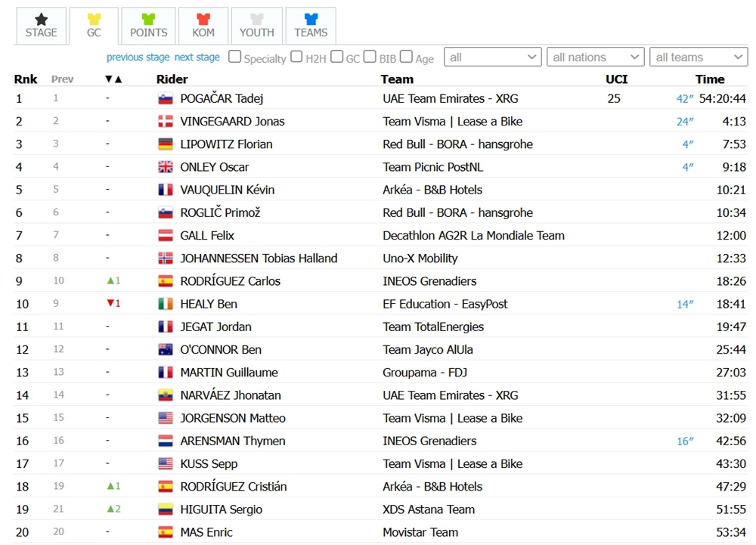Click the Rnk column header
Viewport: 756px width, 545px height.
coord(26,79)
